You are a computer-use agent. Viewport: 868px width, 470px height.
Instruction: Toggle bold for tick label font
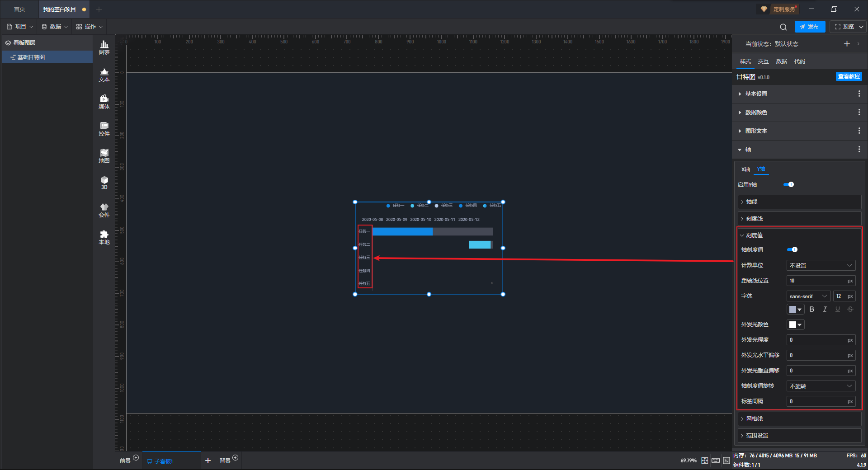[x=812, y=309]
